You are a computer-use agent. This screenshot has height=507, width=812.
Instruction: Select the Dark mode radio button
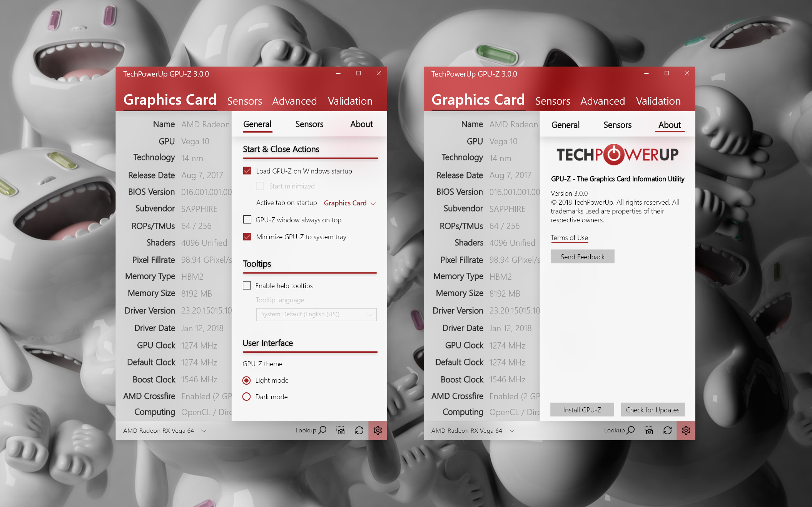click(x=247, y=397)
